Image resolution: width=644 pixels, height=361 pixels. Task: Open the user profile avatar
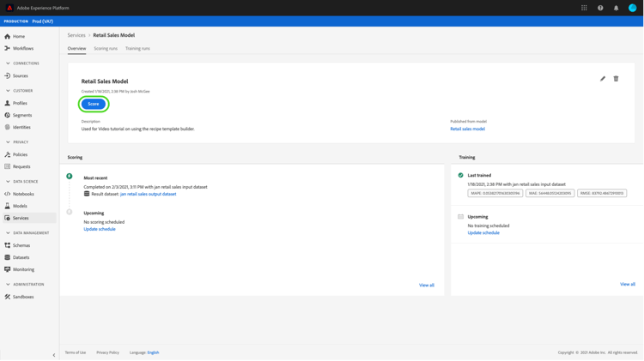point(632,8)
